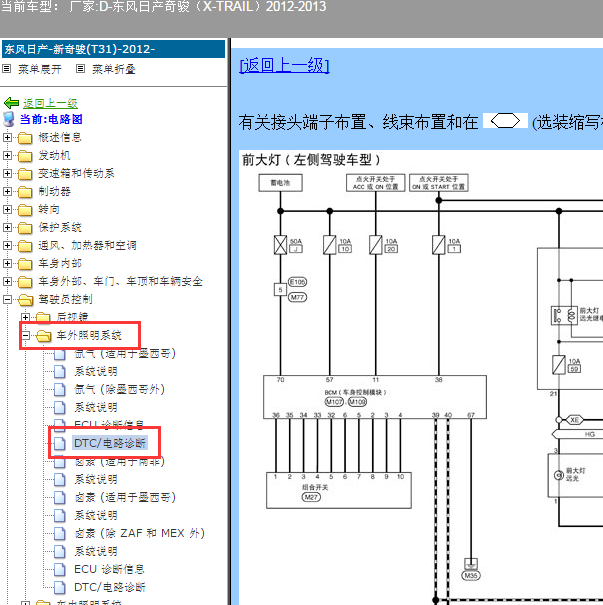Click the 发动机 folder icon

25,156
